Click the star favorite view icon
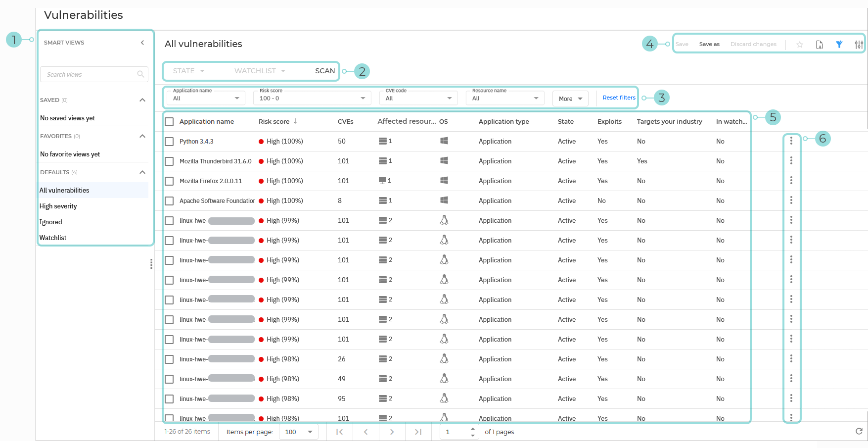The height and width of the screenshot is (448, 868). [x=799, y=45]
